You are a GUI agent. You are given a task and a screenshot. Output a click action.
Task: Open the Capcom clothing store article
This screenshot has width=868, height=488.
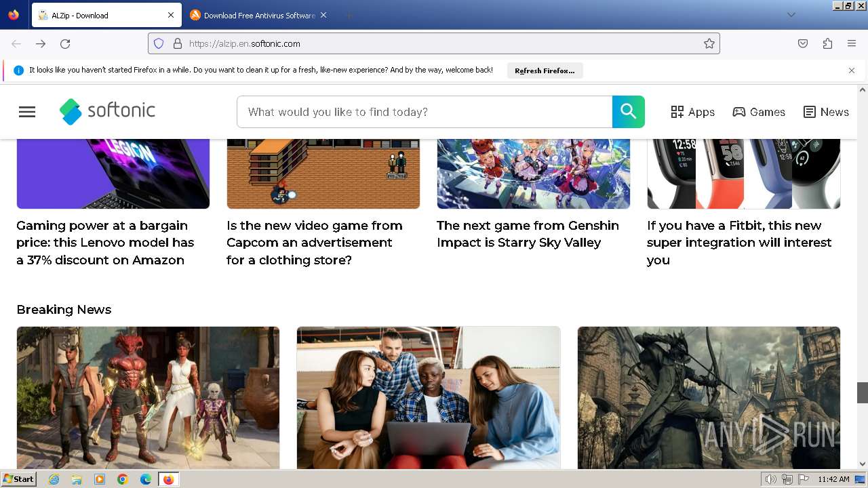315,243
